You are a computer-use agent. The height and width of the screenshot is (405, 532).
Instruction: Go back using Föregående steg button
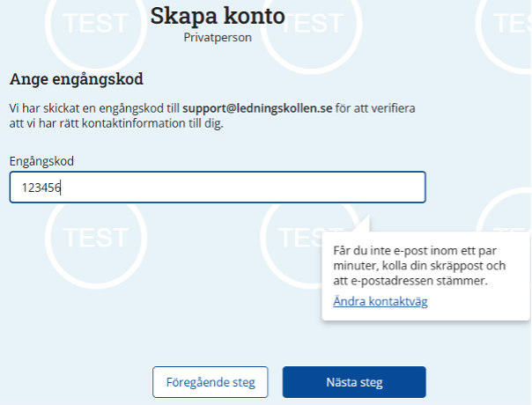(x=210, y=382)
